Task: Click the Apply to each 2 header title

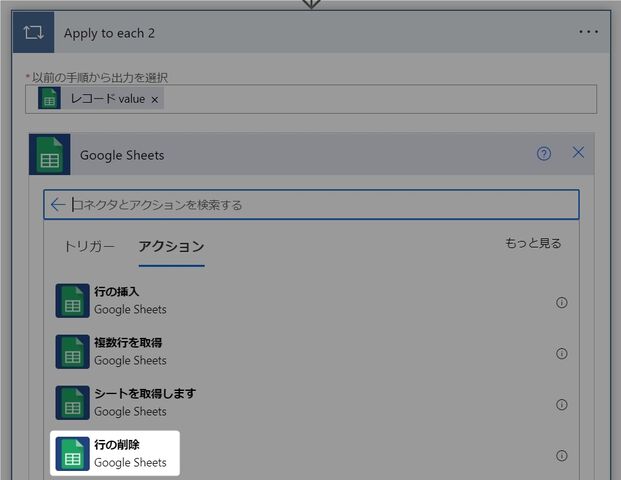Action: point(109,33)
